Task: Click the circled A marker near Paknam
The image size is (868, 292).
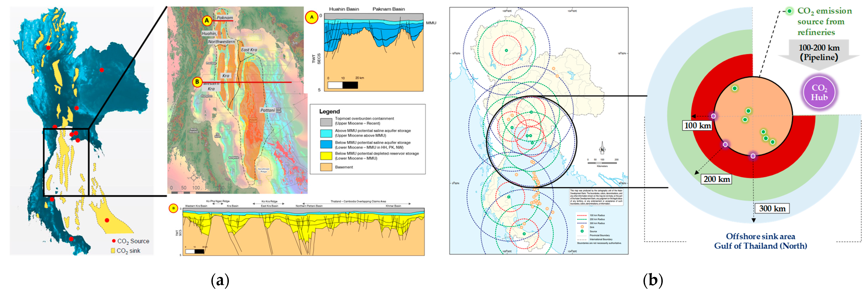Action: [207, 21]
